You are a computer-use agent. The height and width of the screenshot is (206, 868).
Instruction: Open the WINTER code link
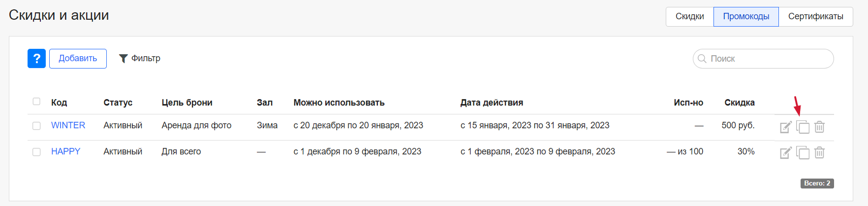point(68,125)
